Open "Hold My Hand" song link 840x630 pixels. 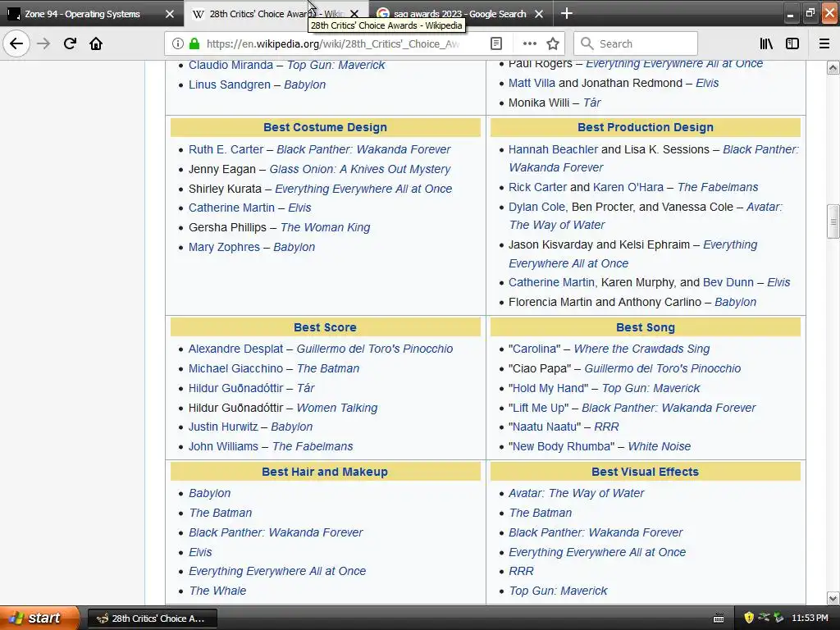[x=548, y=388]
